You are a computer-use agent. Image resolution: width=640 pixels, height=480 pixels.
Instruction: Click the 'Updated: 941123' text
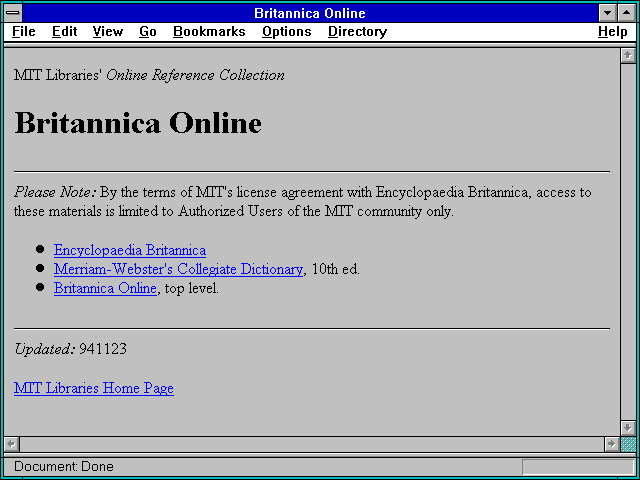click(x=70, y=349)
